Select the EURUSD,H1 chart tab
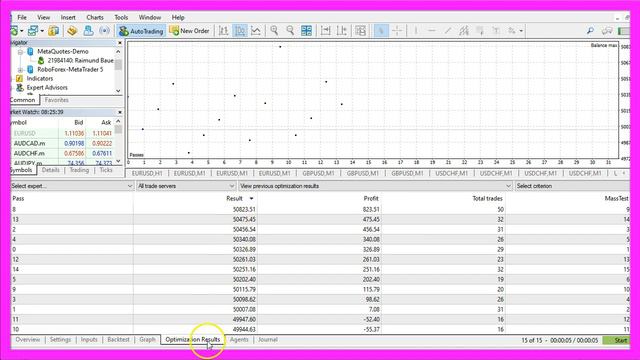This screenshot has width=640, height=360. (x=147, y=173)
